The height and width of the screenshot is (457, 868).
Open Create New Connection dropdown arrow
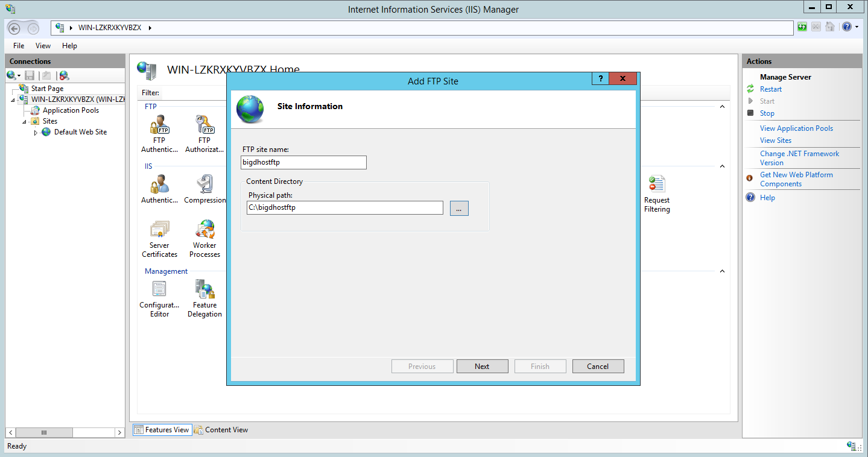pos(19,76)
